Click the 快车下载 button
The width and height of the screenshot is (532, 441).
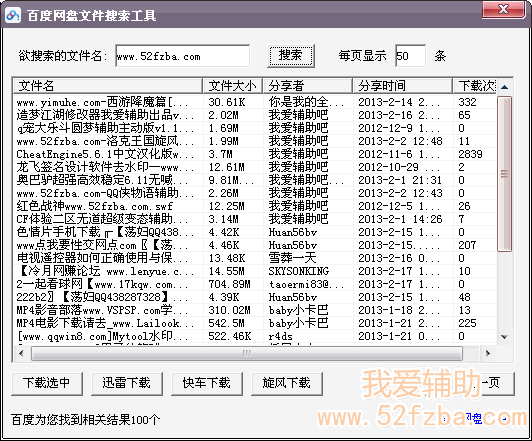tap(207, 383)
